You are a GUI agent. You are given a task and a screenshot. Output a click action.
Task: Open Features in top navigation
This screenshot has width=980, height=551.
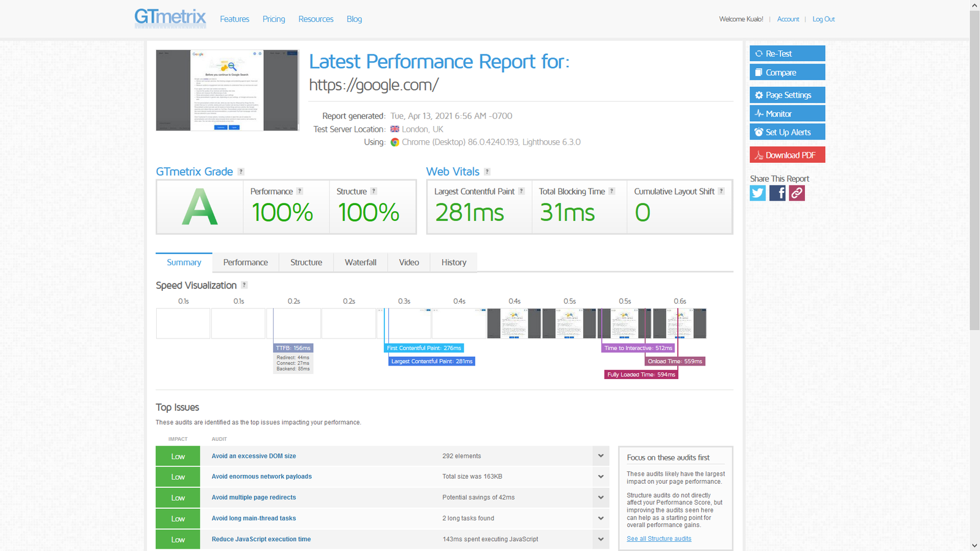point(235,19)
